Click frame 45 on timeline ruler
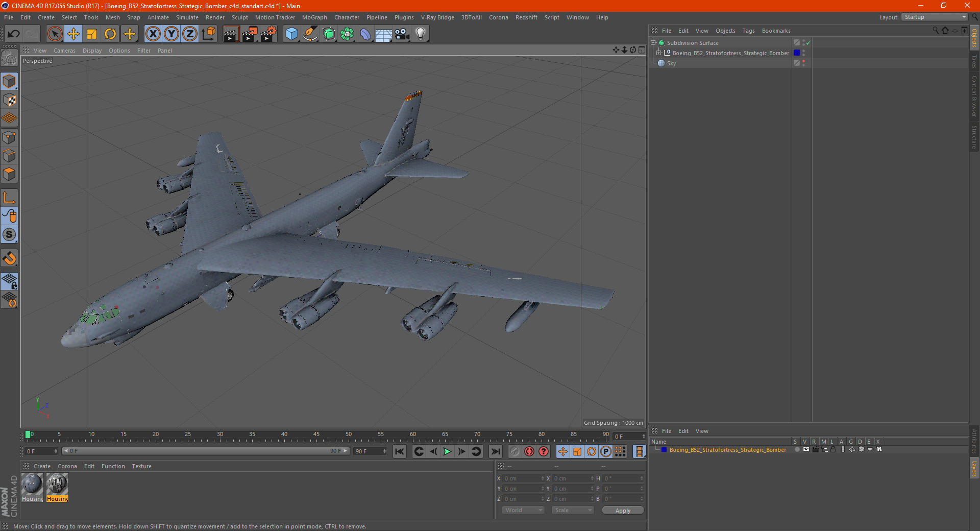 (x=316, y=436)
